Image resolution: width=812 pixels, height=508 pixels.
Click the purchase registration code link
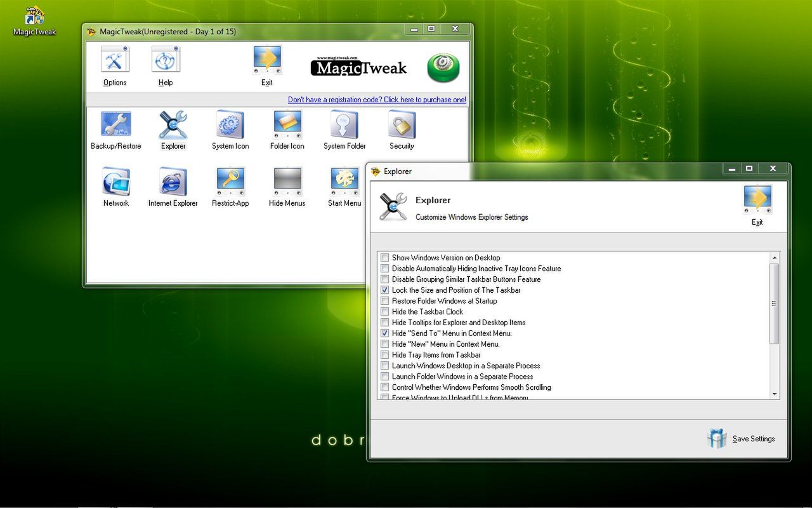click(377, 100)
